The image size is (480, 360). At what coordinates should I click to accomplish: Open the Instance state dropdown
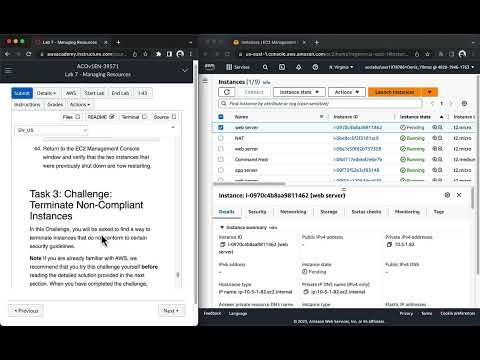[x=299, y=92]
